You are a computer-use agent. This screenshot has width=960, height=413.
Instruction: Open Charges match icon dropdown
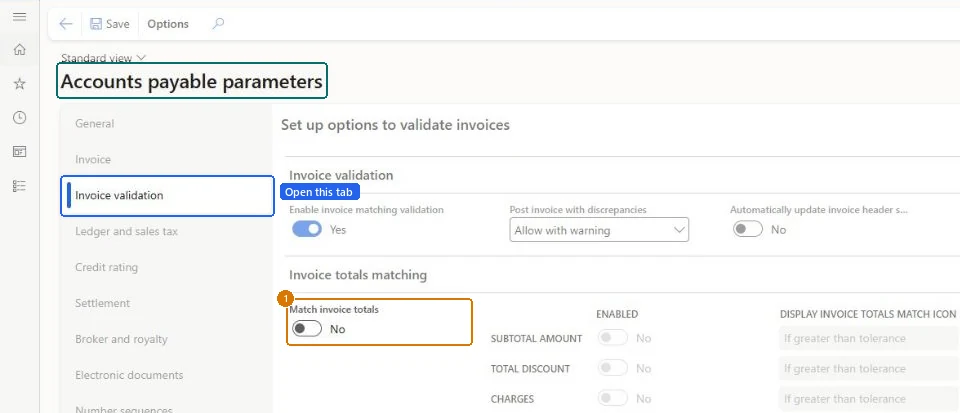click(869, 399)
